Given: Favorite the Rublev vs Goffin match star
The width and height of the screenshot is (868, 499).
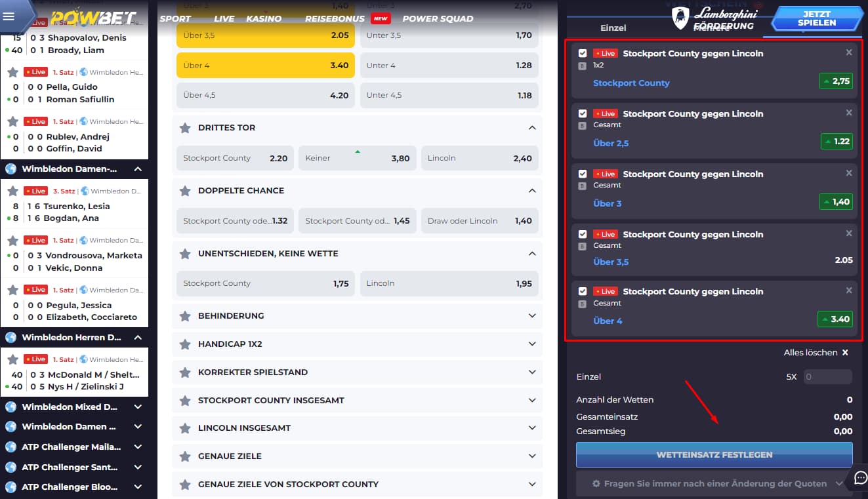Looking at the screenshot, I should coord(12,121).
